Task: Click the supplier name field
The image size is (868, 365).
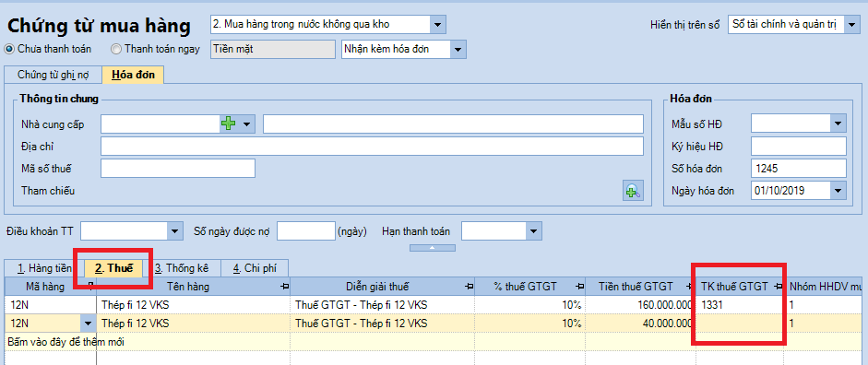Action: click(453, 124)
